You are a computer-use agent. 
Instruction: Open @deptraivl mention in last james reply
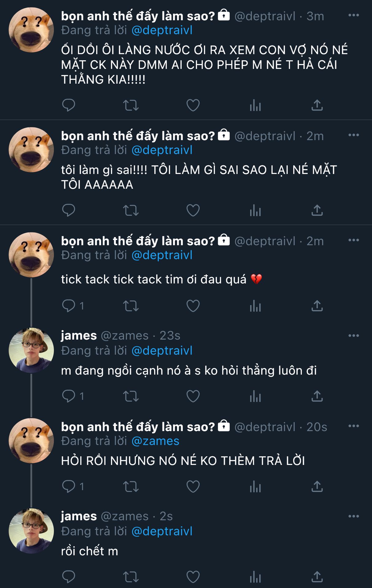(162, 531)
